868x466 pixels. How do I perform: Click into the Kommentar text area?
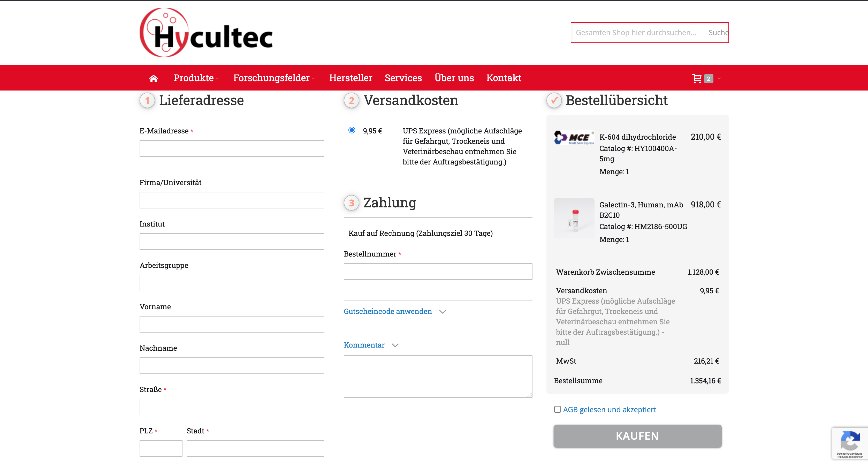[438, 376]
